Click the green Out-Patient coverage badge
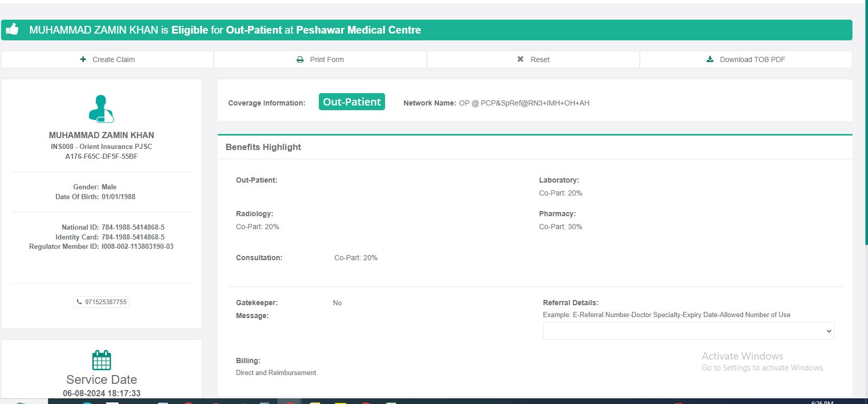The height and width of the screenshot is (404, 868). click(352, 102)
